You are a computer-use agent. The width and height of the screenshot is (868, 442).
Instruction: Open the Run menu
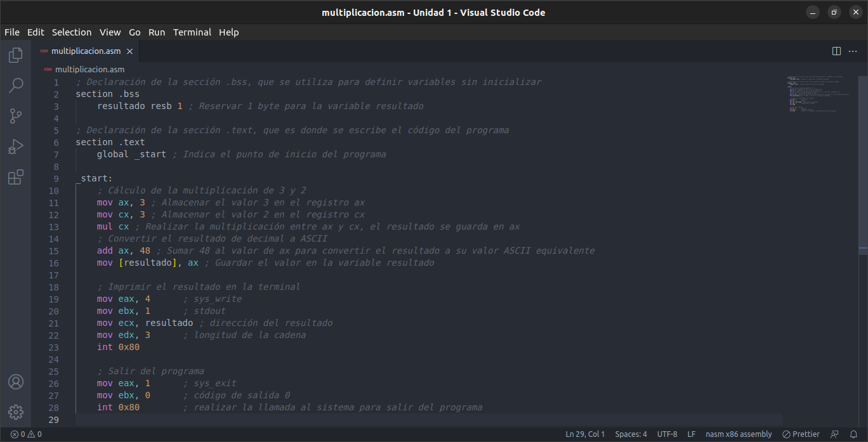point(157,32)
